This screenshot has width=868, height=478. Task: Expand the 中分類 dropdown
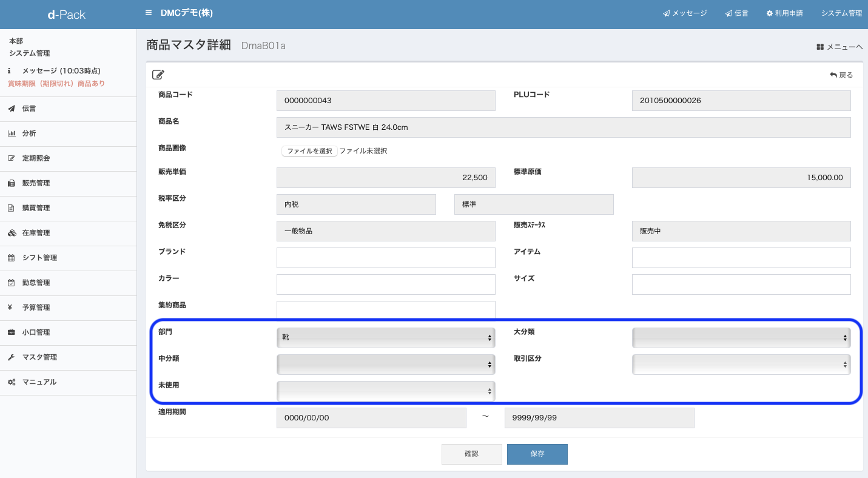click(x=386, y=365)
